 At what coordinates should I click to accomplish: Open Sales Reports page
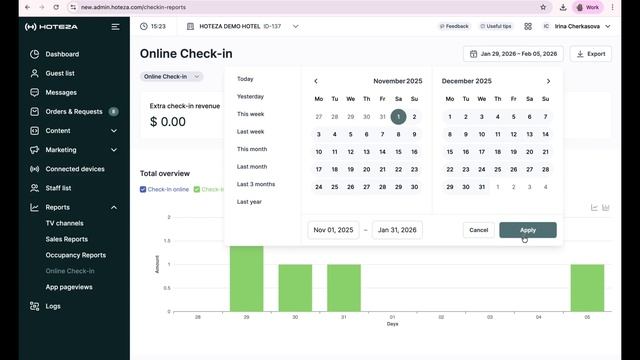pyautogui.click(x=67, y=239)
